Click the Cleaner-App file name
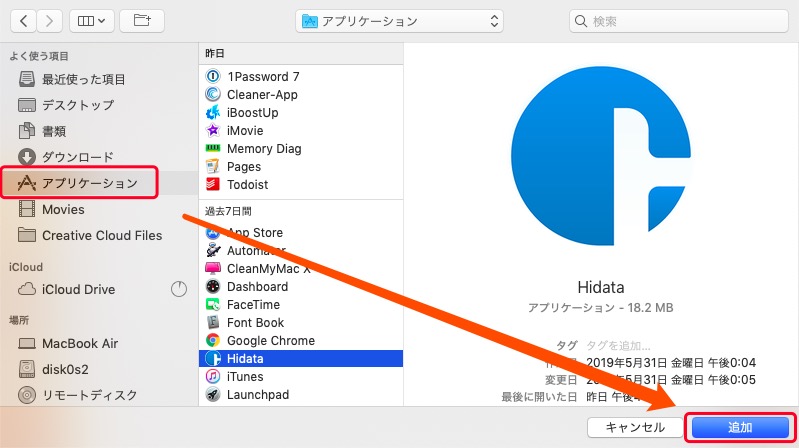The width and height of the screenshot is (799, 448). coord(262,95)
